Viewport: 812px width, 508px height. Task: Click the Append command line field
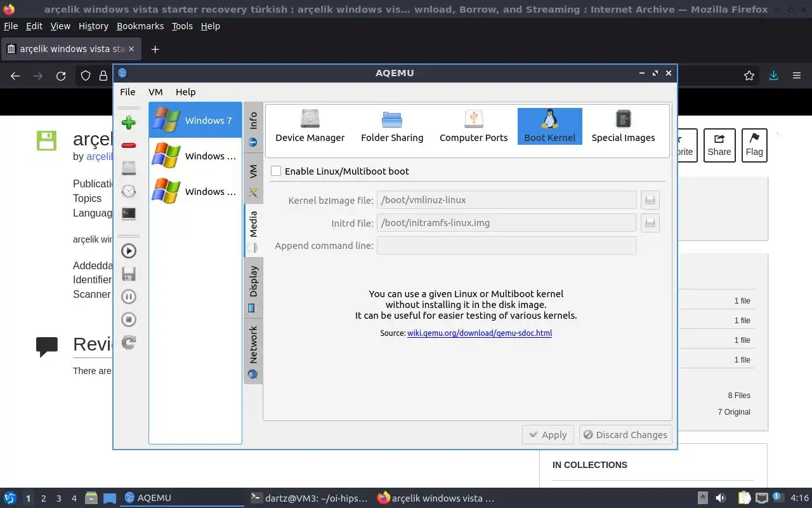coord(506,246)
